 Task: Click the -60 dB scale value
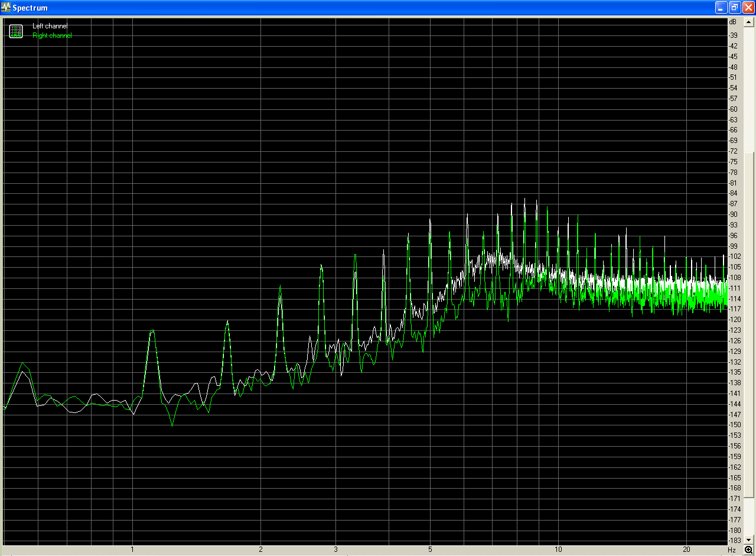[x=733, y=109]
